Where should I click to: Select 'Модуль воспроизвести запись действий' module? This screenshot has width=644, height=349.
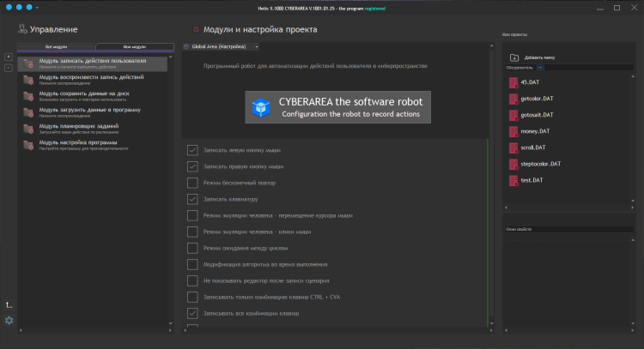pos(89,78)
